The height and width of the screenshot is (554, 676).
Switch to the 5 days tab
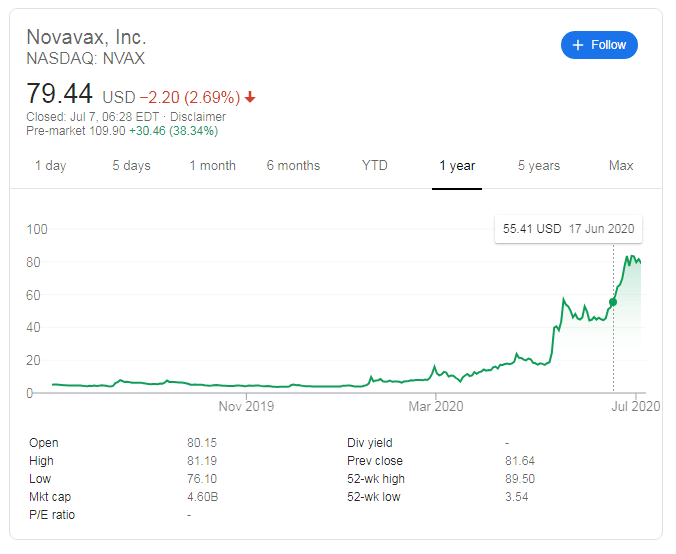coord(130,166)
